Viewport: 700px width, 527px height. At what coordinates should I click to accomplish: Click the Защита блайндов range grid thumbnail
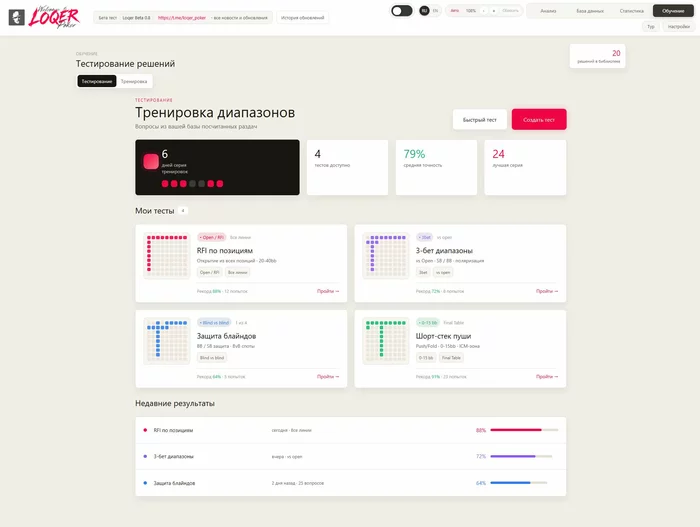(x=167, y=341)
